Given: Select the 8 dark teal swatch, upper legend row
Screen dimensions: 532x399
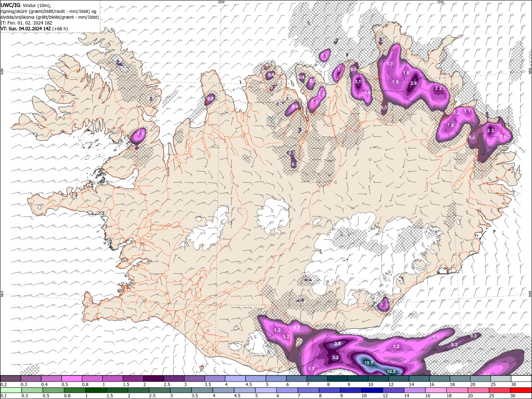Looking at the screenshot, I should [337, 379].
